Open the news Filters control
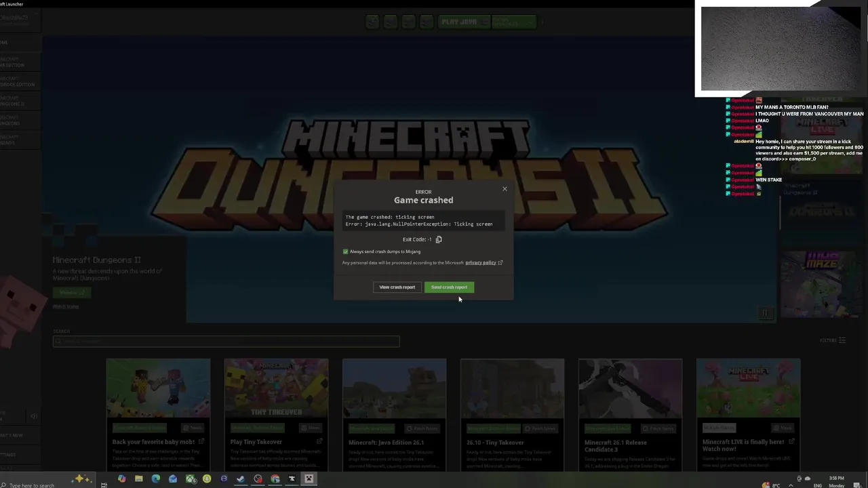This screenshot has height=488, width=868. tap(833, 340)
